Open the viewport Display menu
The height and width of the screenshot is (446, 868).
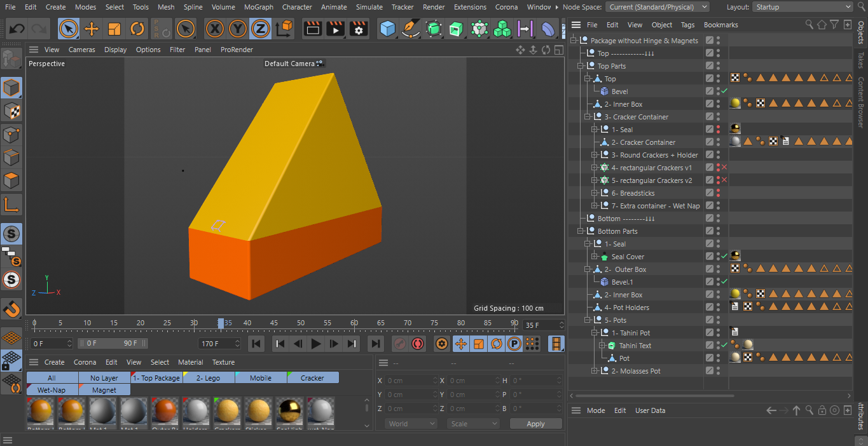tap(115, 50)
